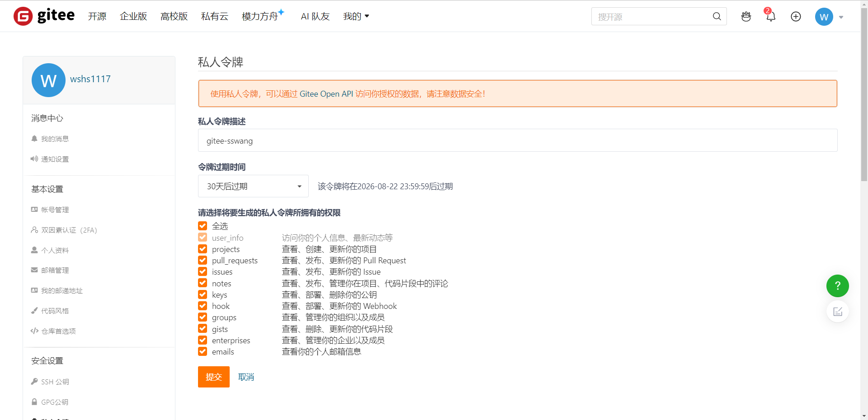Screen dimensions: 868x420
Task: Click the search magnifier icon
Action: [717, 17]
